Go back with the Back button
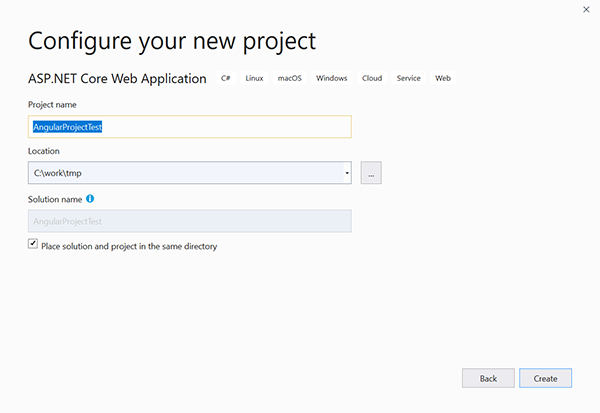 [x=488, y=378]
